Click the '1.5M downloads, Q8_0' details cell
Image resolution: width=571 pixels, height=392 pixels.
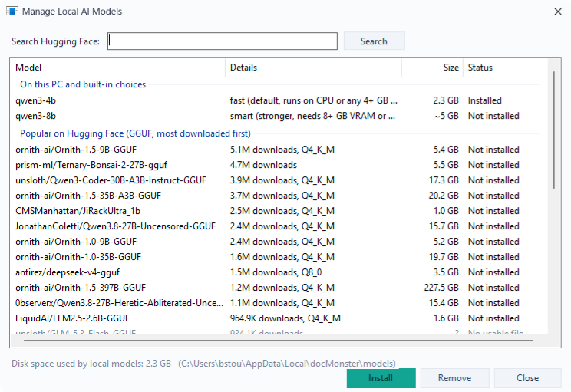tap(276, 272)
